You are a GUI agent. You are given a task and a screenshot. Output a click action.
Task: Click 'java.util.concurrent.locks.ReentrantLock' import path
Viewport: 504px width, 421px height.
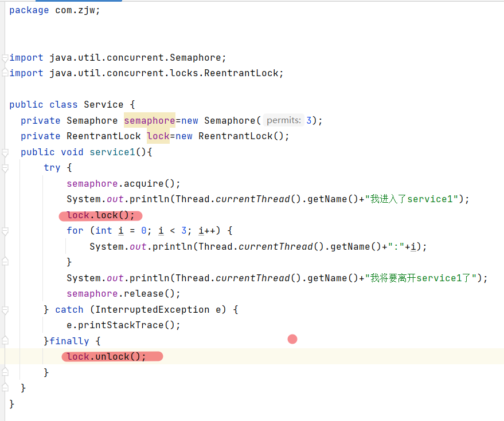click(163, 73)
